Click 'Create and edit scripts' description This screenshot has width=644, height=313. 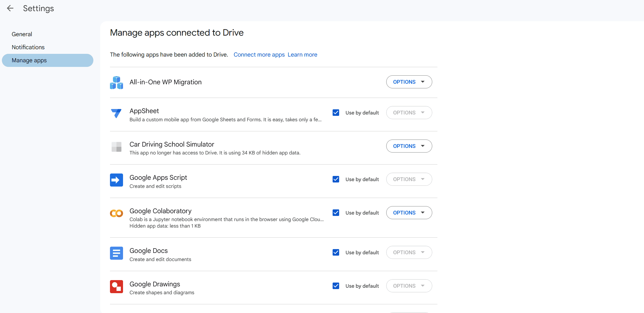[155, 186]
